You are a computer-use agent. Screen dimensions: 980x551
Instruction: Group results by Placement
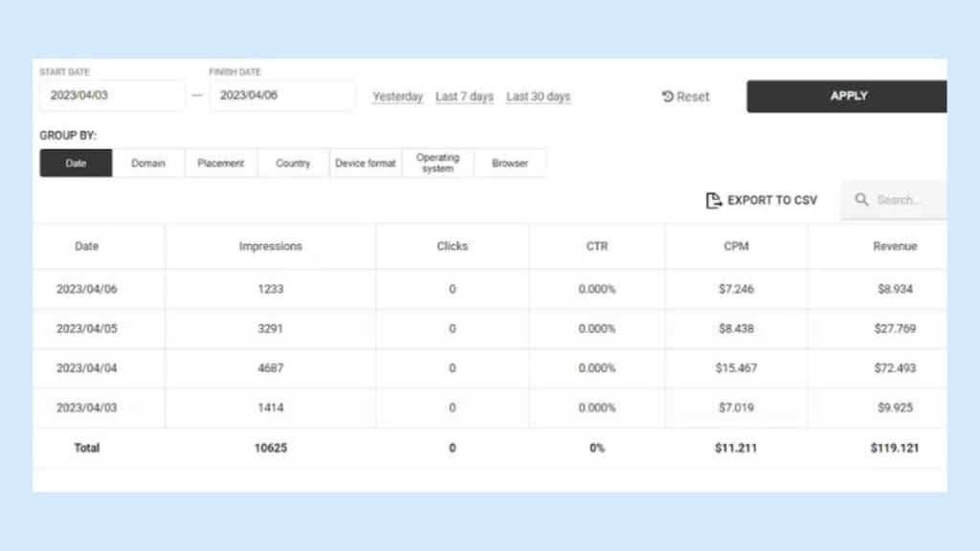(x=221, y=164)
